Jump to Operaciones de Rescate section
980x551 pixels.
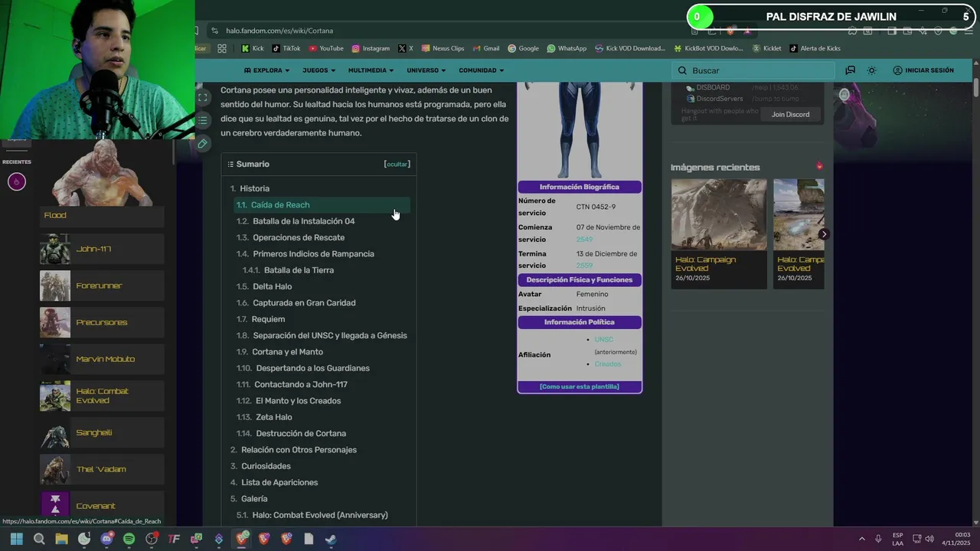tap(299, 237)
